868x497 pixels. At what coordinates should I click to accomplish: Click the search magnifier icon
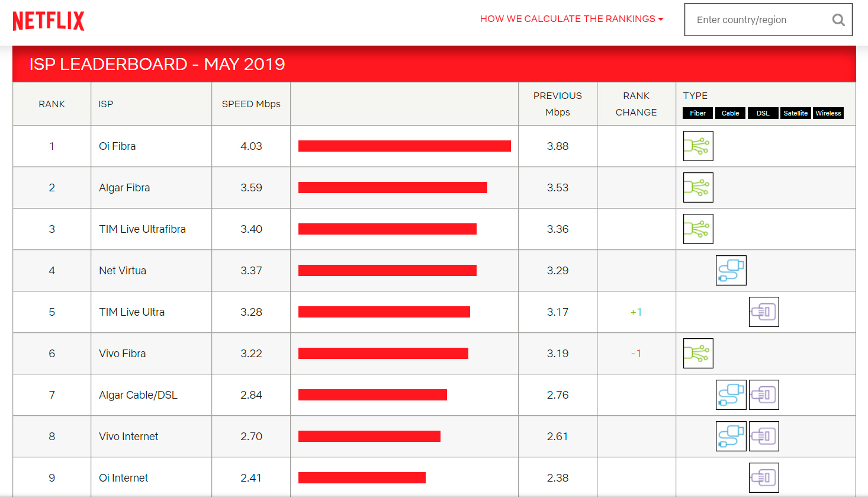point(838,20)
